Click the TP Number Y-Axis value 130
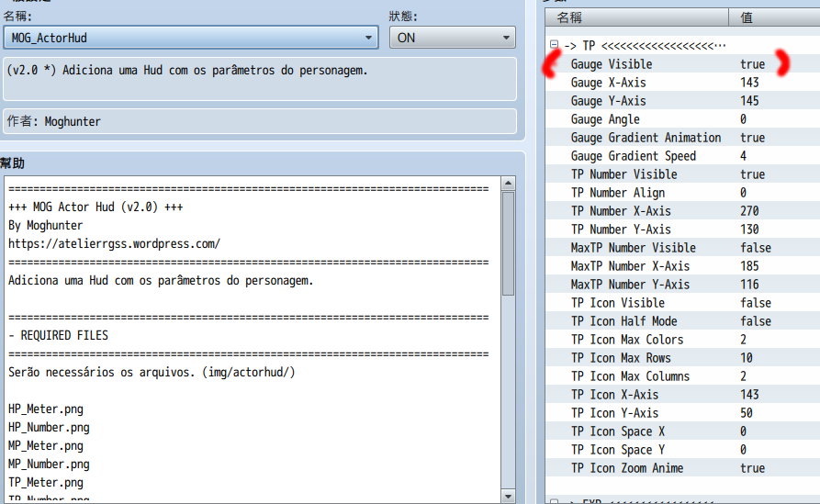 click(x=749, y=230)
